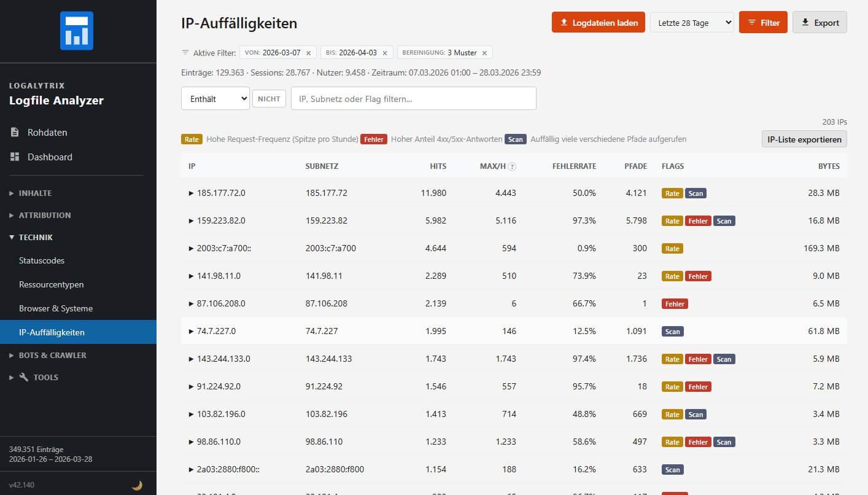Image resolution: width=868 pixels, height=495 pixels.
Task: Toggle the NICHT filter negation button
Action: (x=269, y=98)
